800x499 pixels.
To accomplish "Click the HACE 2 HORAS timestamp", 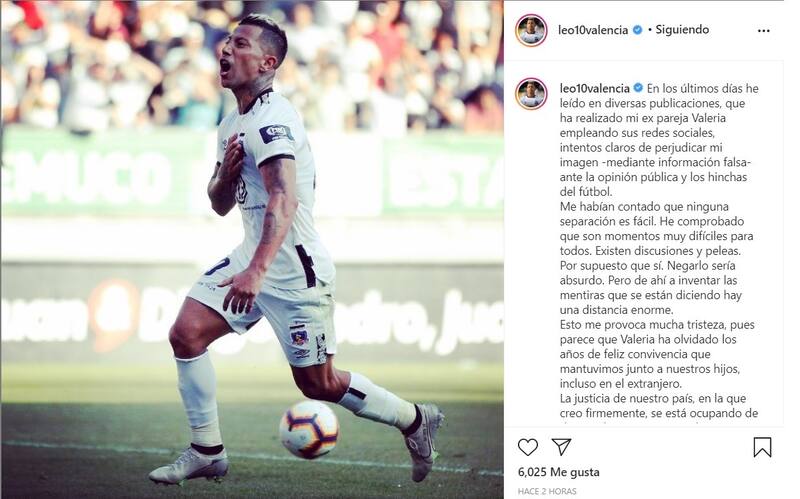I will tap(547, 491).
